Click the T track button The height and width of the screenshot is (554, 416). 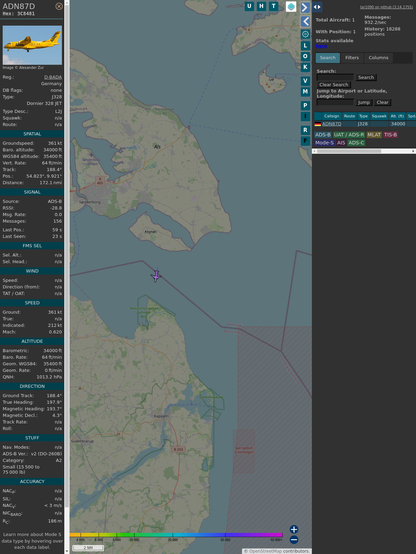[x=273, y=6]
